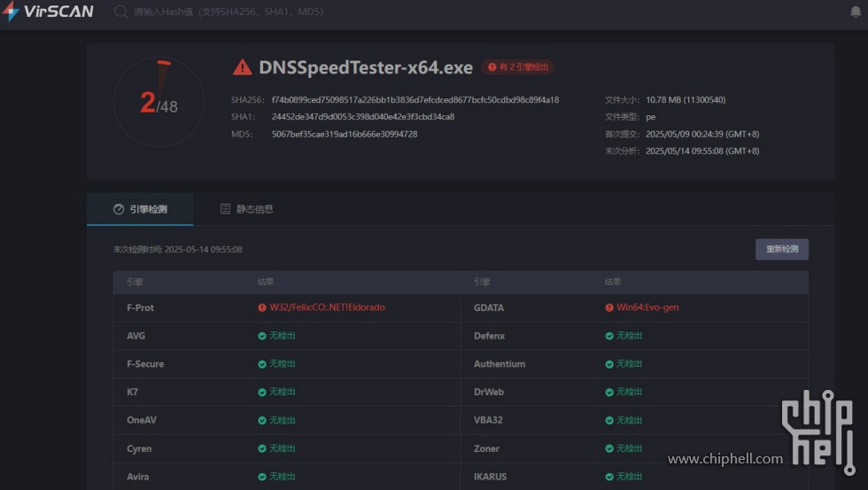The width and height of the screenshot is (868, 490).
Task: Select the SHA256 hash value
Action: tap(415, 99)
